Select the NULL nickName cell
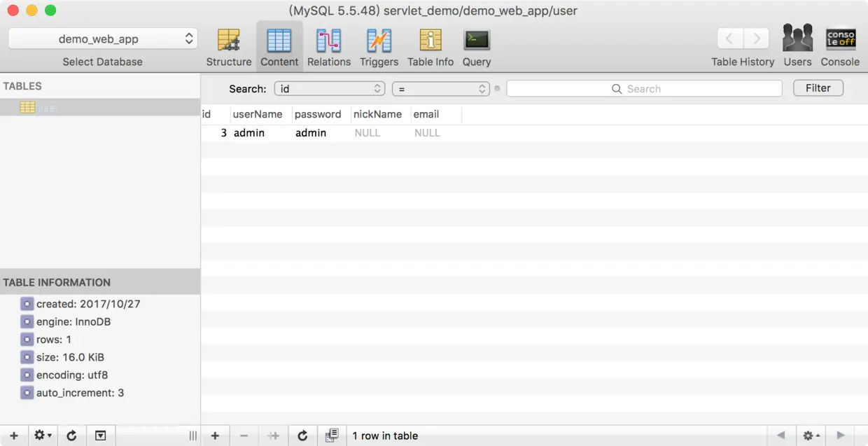This screenshot has width=868, height=446. coord(380,133)
